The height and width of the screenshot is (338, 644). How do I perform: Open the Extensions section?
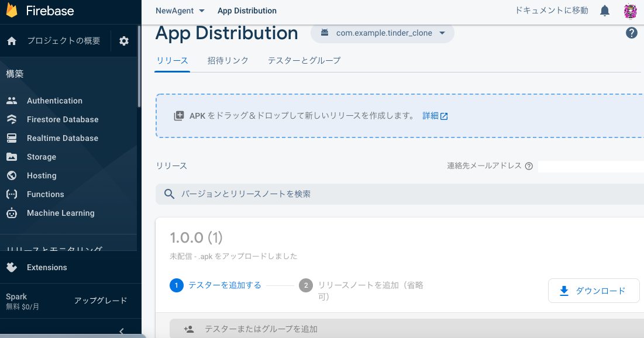[47, 267]
